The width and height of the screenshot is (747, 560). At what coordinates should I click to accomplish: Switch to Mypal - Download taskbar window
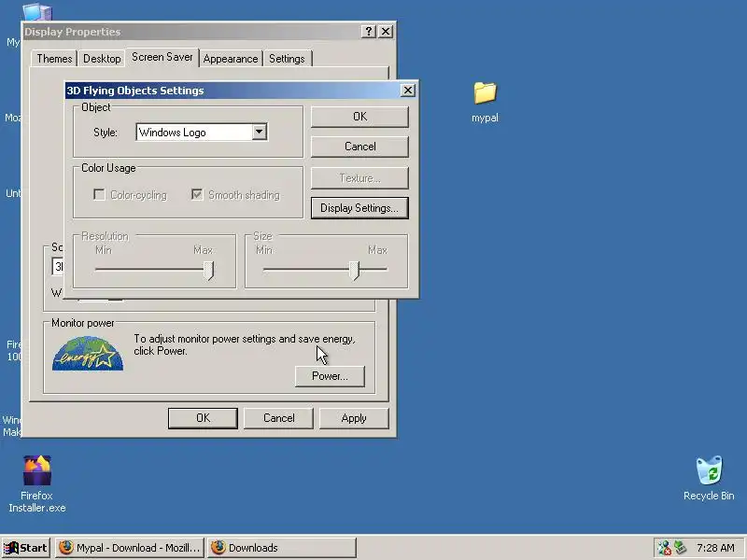pos(130,548)
